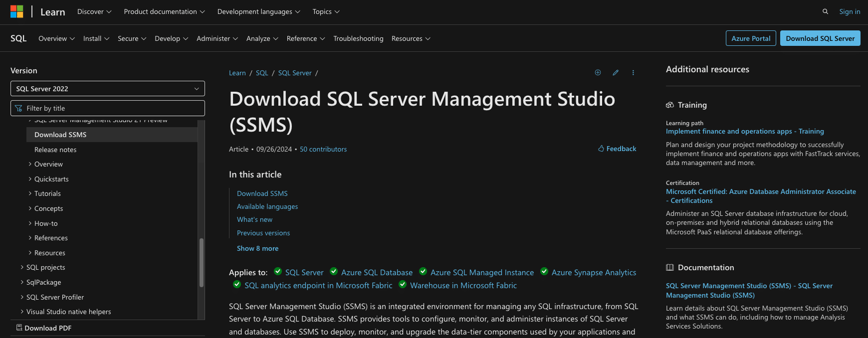Open the 50 contributors link
Screen dimensions: 868x338
point(323,149)
